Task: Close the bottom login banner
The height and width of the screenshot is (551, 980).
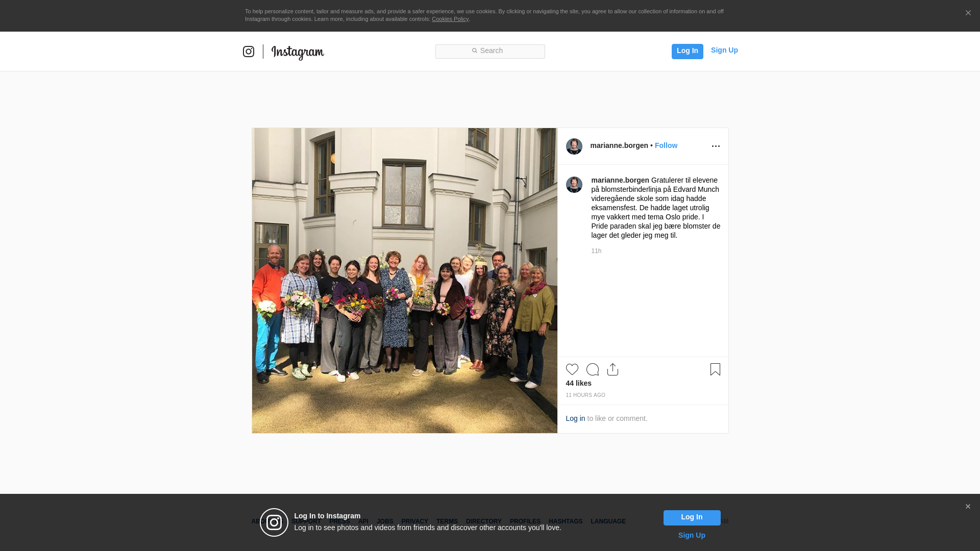Action: point(968,507)
